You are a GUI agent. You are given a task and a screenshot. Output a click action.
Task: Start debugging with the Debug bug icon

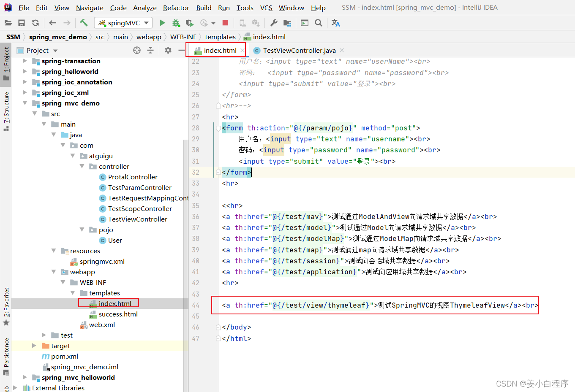tap(176, 23)
